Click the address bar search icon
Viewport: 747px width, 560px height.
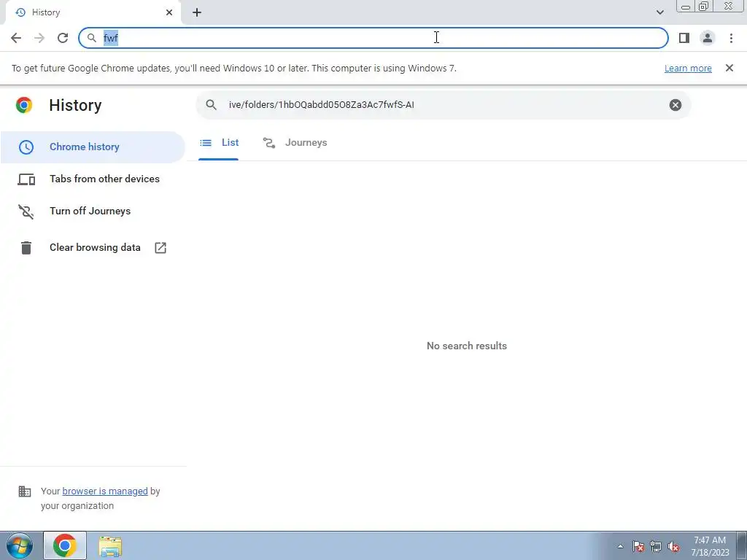pos(91,38)
